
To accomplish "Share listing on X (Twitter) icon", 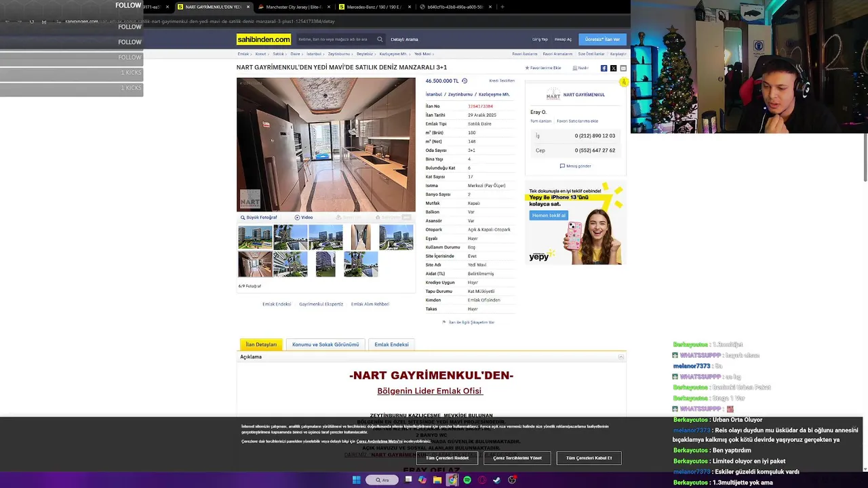I will pyautogui.click(x=613, y=68).
